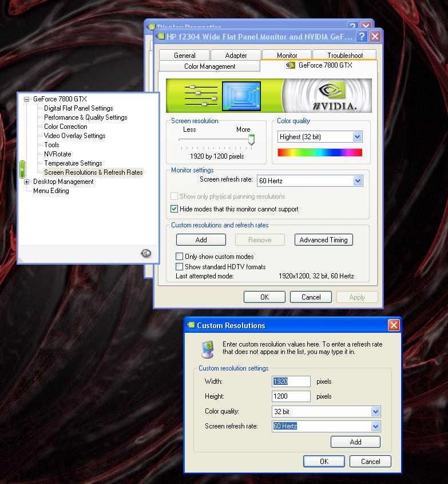448x484 pixels.
Task: Click the NVIDIA icon in the Custom Resolutions title bar
Action: (191, 325)
